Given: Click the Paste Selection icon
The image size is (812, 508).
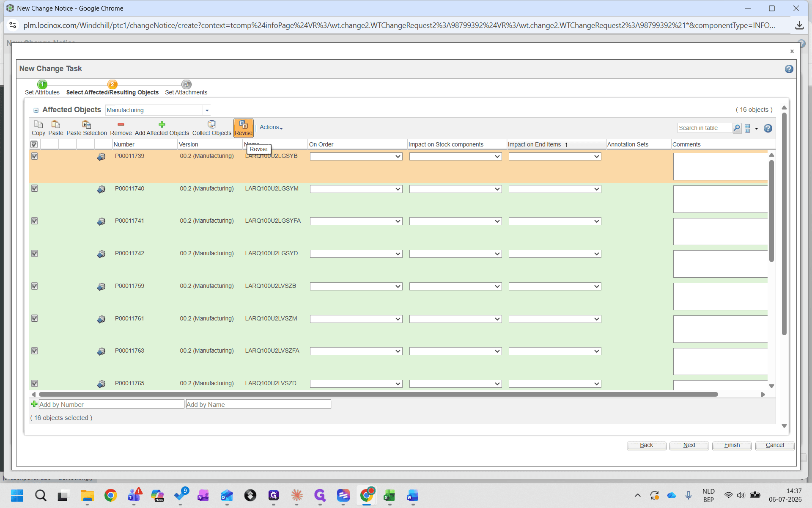Looking at the screenshot, I should [86, 124].
